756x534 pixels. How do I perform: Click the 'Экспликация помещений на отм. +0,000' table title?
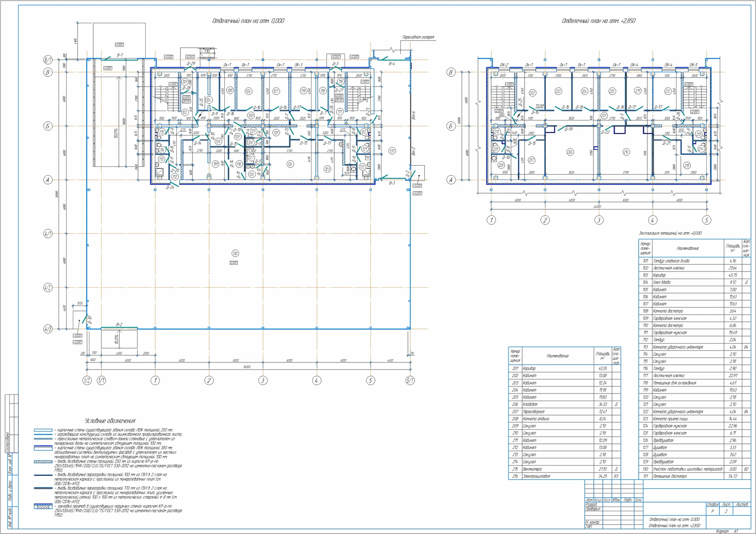point(670,233)
